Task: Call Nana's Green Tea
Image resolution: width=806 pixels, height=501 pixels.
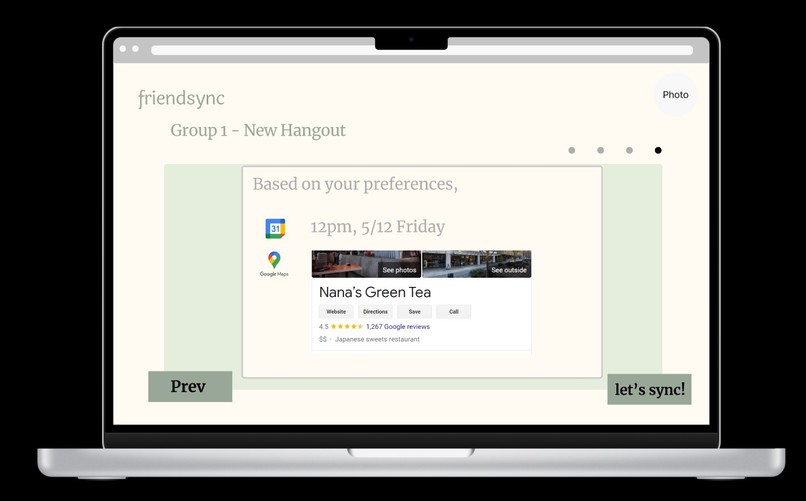Action: 453,311
